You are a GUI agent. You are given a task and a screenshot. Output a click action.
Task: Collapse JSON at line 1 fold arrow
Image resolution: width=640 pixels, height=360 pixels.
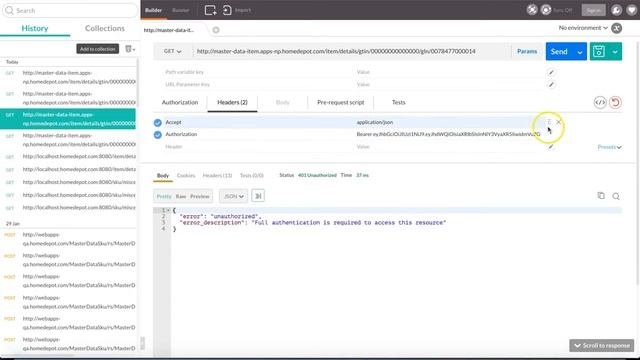point(169,210)
